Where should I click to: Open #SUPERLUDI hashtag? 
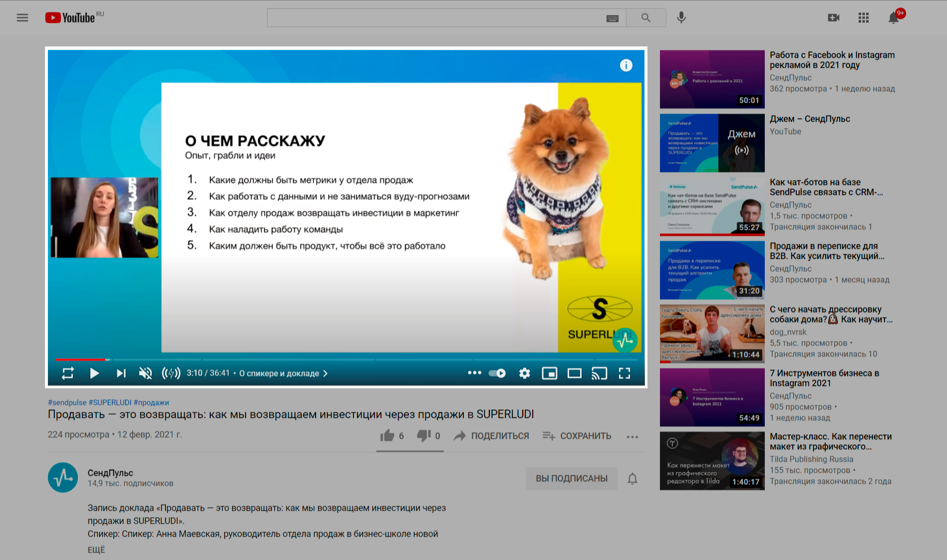(110, 402)
